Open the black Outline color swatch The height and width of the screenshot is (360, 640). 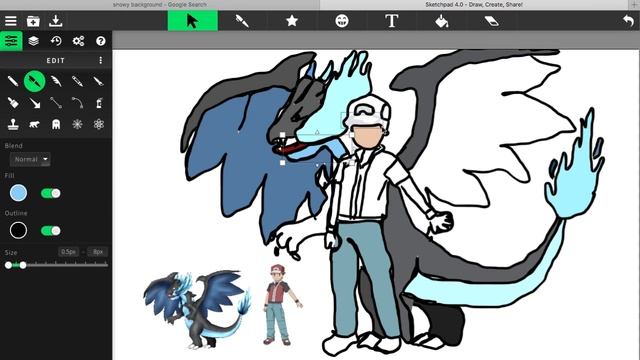pyautogui.click(x=18, y=231)
